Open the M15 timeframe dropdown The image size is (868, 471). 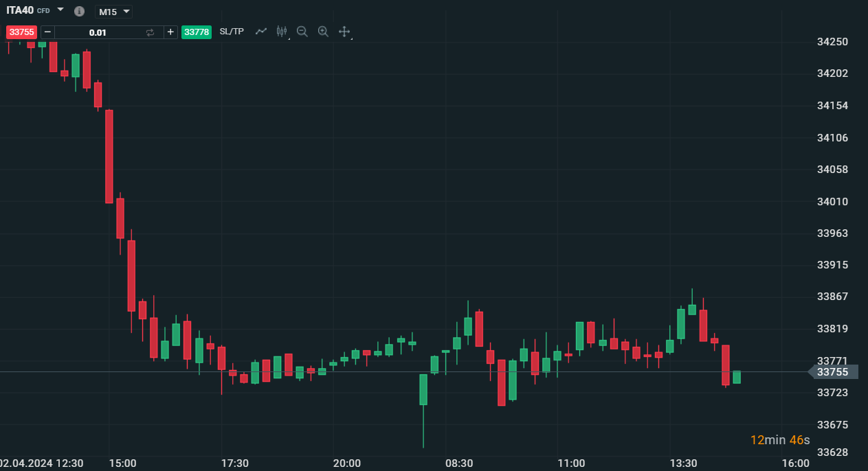[x=113, y=12]
